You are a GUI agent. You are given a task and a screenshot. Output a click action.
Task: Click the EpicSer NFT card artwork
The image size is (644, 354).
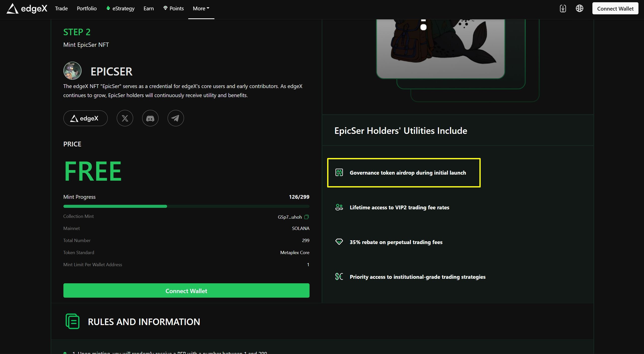[x=440, y=48]
